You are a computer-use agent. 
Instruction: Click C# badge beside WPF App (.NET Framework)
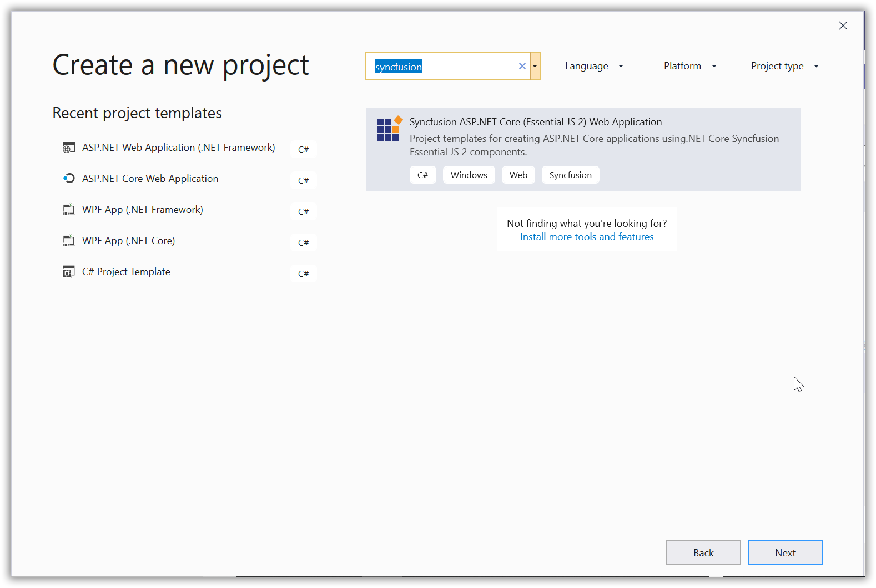pos(304,211)
